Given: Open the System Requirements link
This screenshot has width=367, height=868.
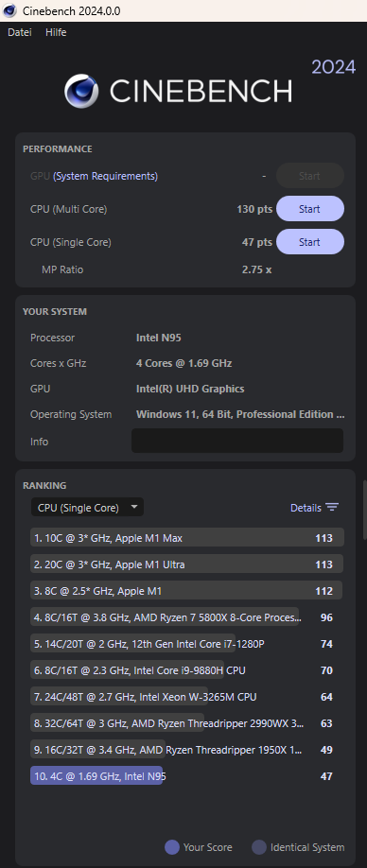Looking at the screenshot, I should (105, 176).
